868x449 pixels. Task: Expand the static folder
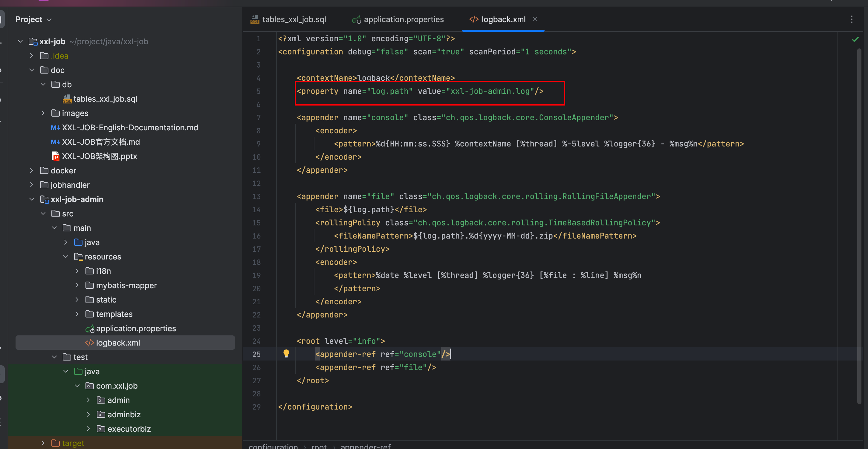point(77,300)
